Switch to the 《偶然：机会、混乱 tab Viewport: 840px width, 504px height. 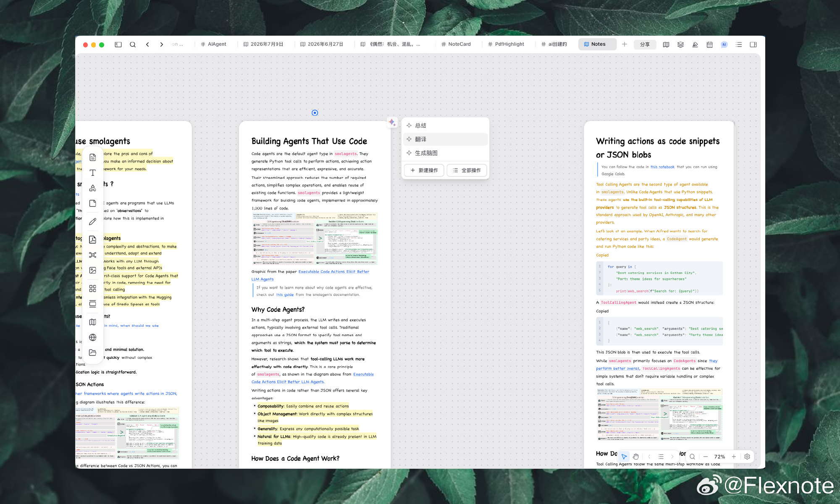click(390, 44)
